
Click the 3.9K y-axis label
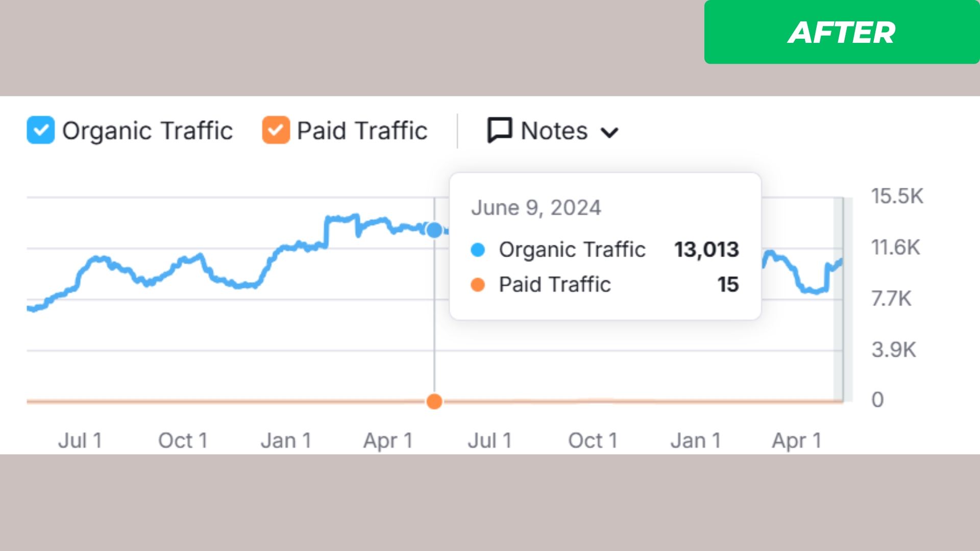click(893, 349)
